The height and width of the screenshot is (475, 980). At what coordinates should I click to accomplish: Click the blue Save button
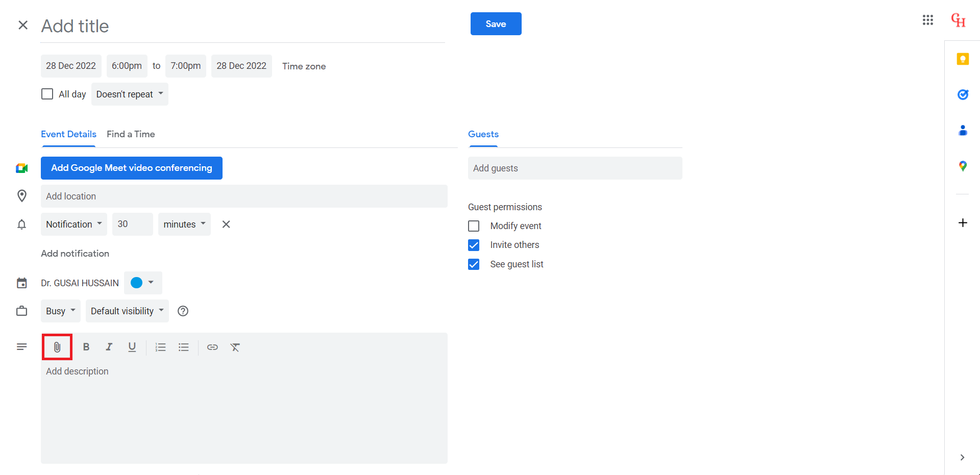(496, 24)
